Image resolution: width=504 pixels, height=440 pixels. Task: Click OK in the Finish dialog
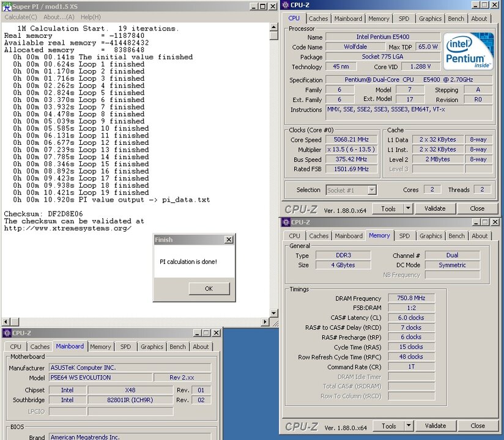209,288
